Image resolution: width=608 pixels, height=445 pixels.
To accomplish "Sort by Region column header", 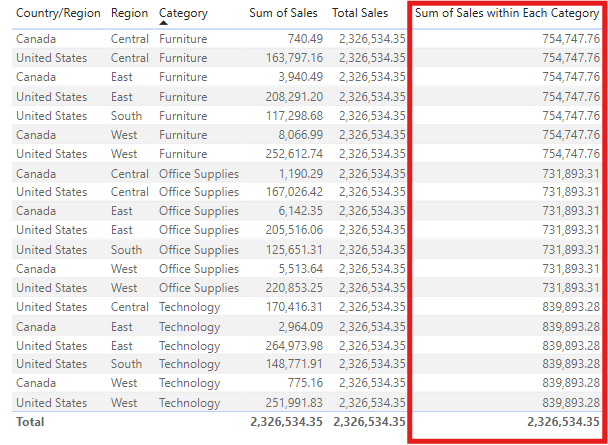I will [129, 13].
